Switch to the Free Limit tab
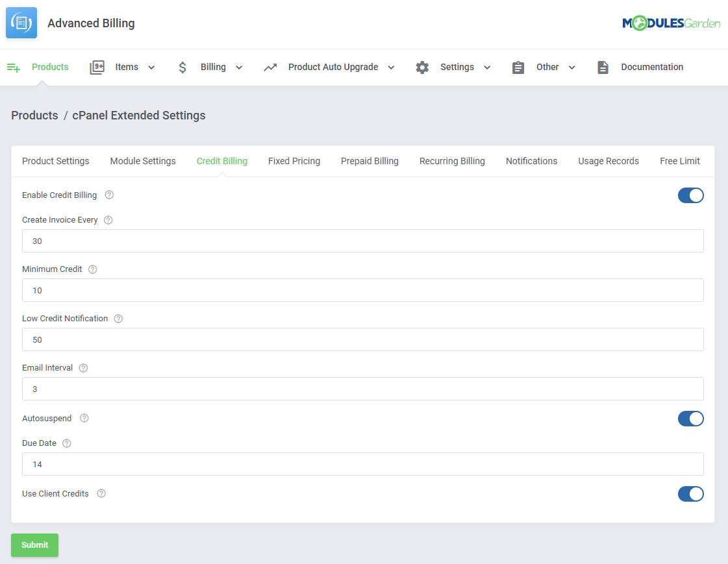Viewport: 728px width, 564px height. click(680, 161)
